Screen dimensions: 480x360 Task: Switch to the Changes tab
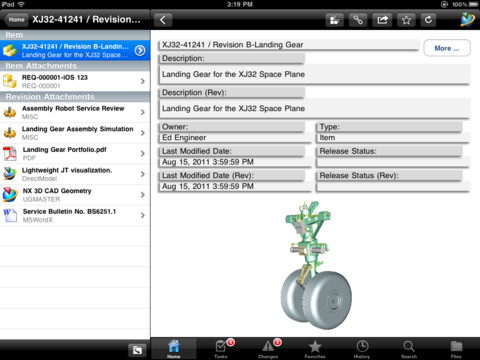pyautogui.click(x=268, y=349)
